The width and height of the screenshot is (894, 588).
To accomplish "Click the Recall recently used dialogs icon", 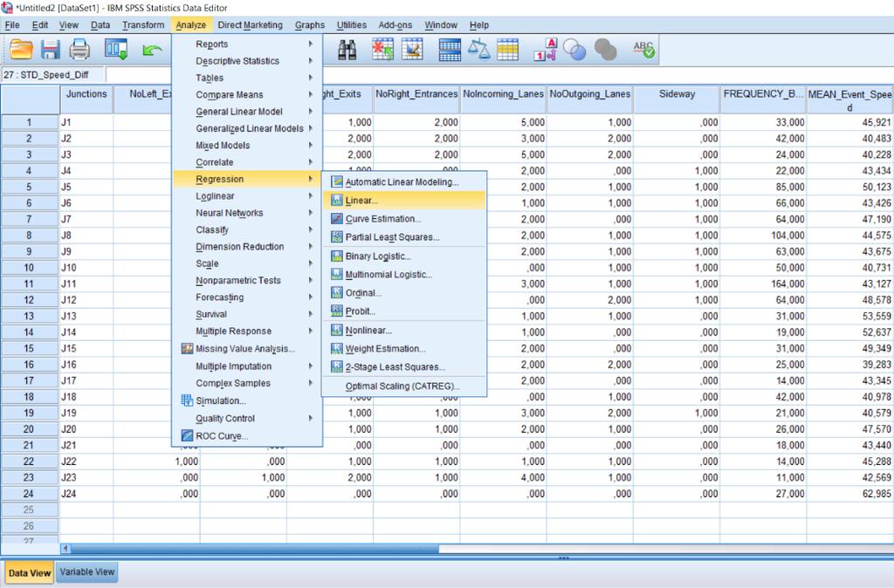I will pos(116,50).
